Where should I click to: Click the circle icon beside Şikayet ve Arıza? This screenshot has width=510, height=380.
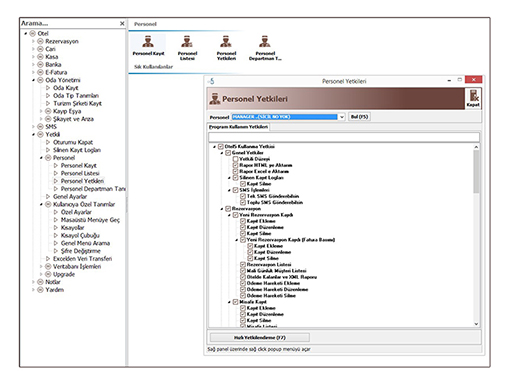[x=48, y=119]
